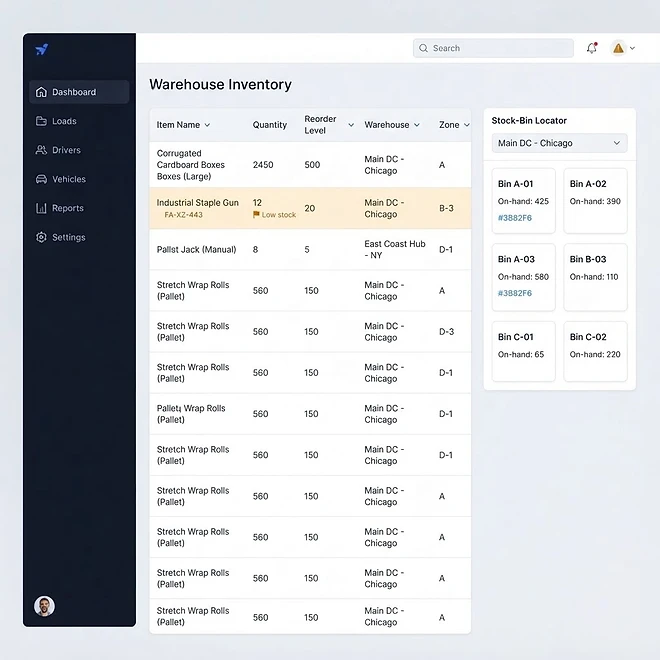660x660 pixels.
Task: Click zone D-3 cell
Action: pyautogui.click(x=446, y=332)
